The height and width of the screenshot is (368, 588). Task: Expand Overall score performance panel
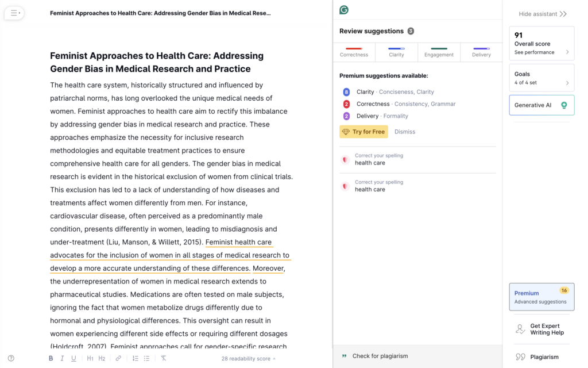[541, 44]
